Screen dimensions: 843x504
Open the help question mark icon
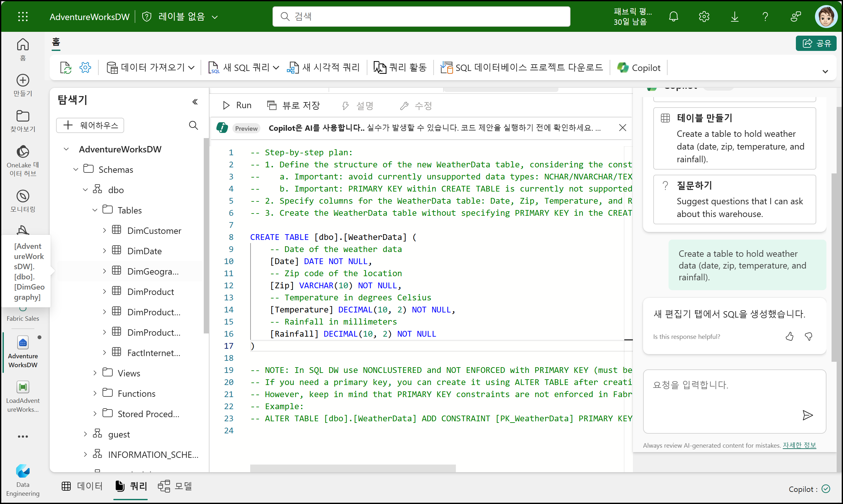765,16
